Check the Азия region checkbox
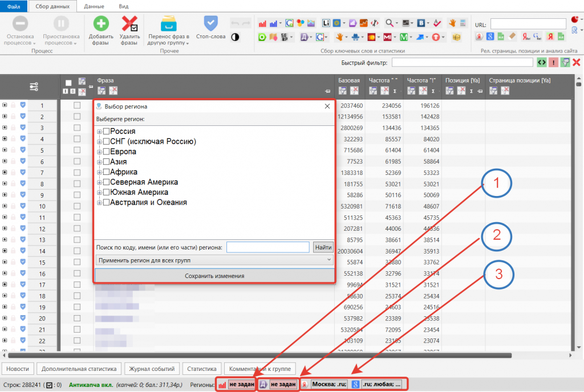584x392 pixels. tap(106, 161)
